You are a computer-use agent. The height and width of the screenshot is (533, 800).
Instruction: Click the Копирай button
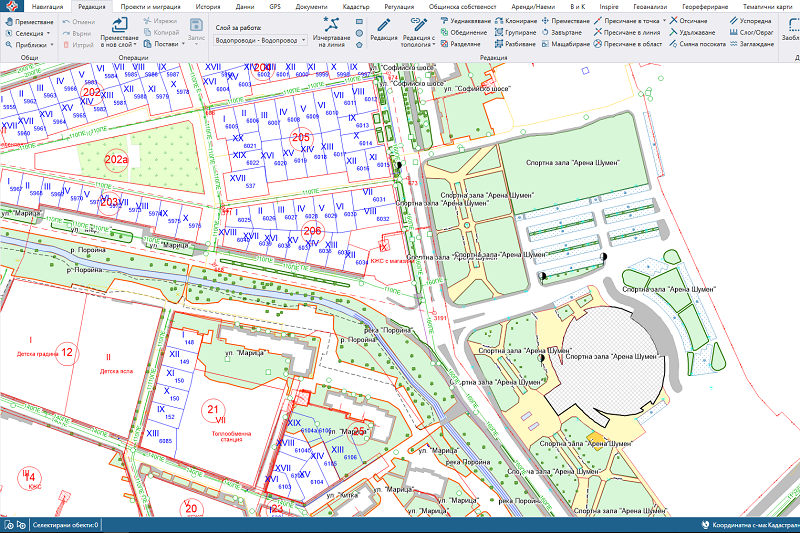pos(162,32)
